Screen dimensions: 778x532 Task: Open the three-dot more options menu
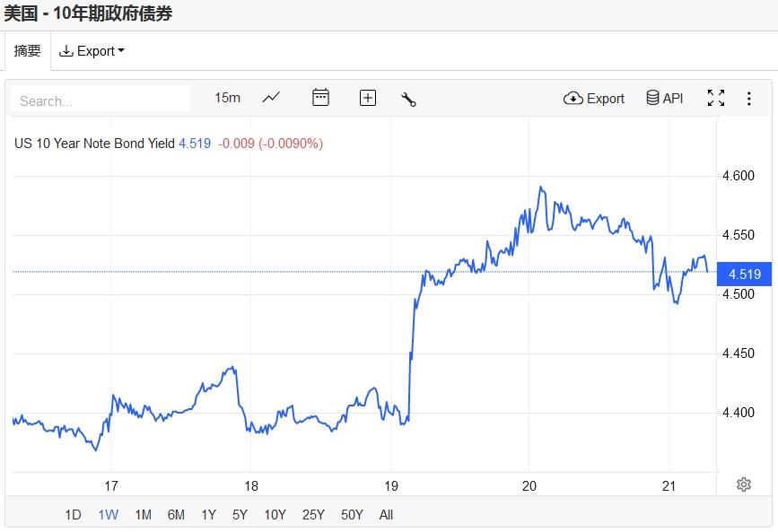tap(748, 98)
